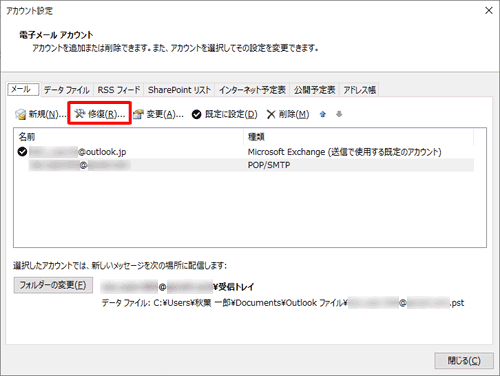Image resolution: width=500 pixels, height=376 pixels.
Task: Click 閉じる(C) button
Action: click(464, 361)
